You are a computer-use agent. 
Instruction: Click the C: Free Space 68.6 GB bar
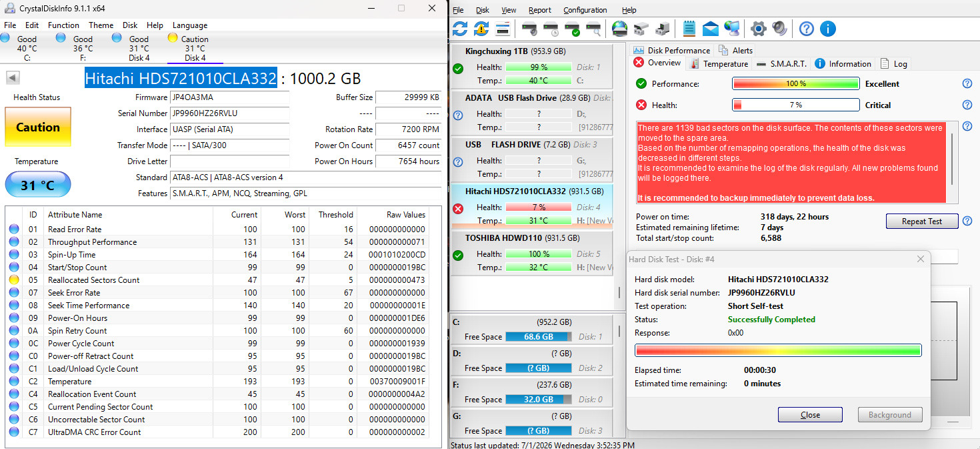point(538,337)
